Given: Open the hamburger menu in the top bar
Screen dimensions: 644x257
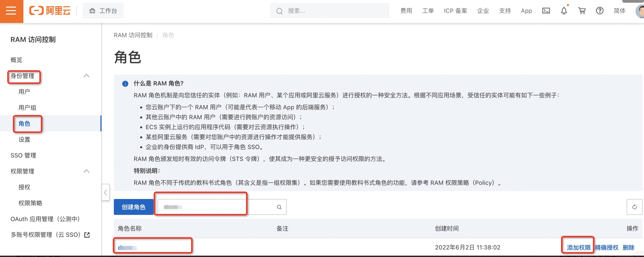Looking at the screenshot, I should tap(11, 11).
